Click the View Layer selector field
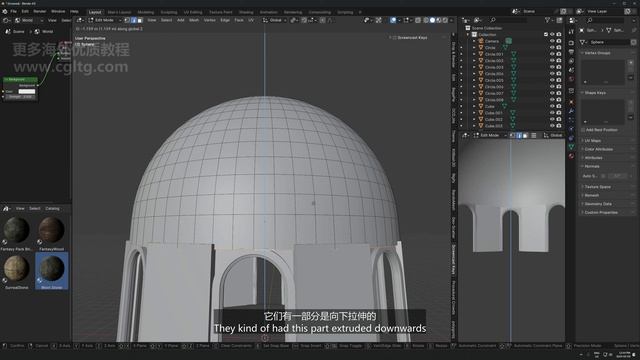This screenshot has width=640, height=360. pyautogui.click(x=604, y=11)
